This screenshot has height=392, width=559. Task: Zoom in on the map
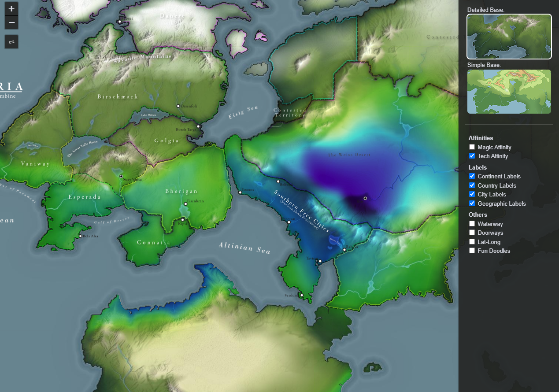[x=11, y=9]
